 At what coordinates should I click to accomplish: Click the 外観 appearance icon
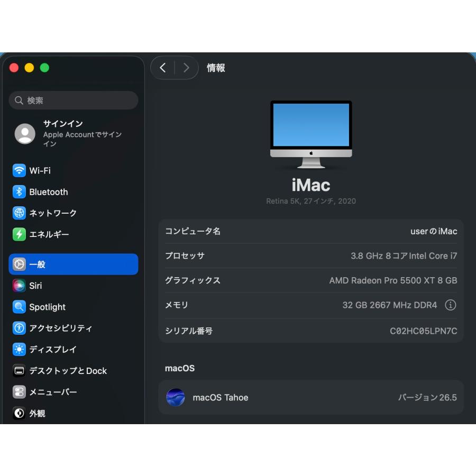(x=19, y=413)
